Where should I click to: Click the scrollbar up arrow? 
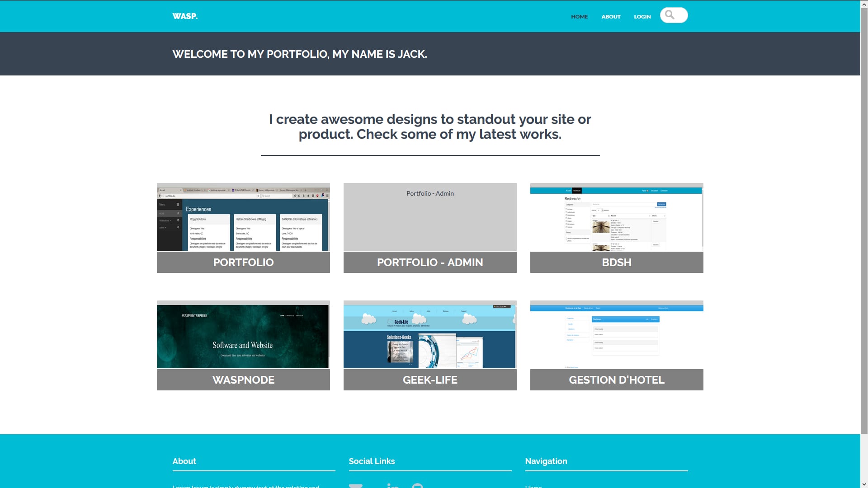click(864, 4)
